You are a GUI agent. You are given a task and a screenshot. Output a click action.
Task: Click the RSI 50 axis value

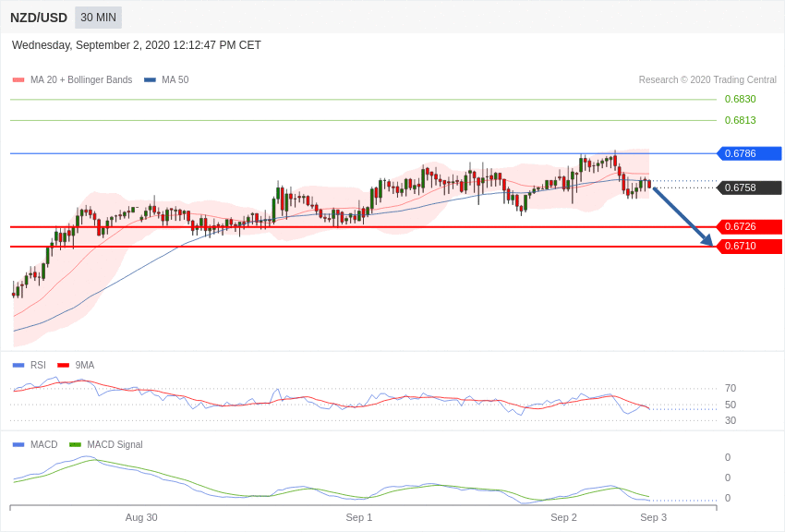(x=731, y=405)
